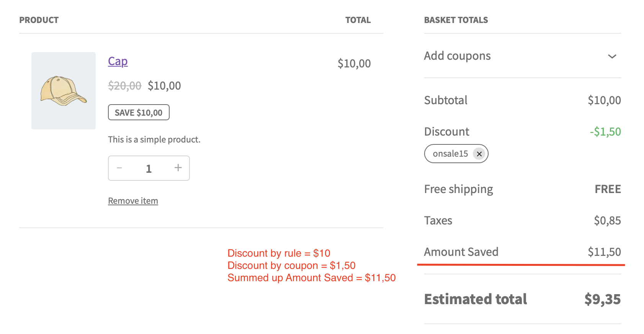The width and height of the screenshot is (644, 334).
Task: Focus the quantity input showing 1
Action: 149,169
